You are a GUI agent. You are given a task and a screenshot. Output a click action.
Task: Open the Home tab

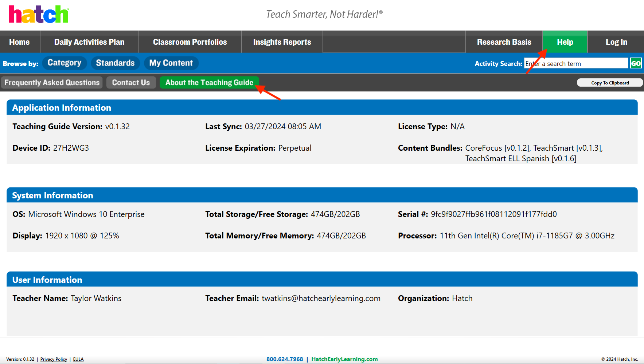(x=20, y=42)
